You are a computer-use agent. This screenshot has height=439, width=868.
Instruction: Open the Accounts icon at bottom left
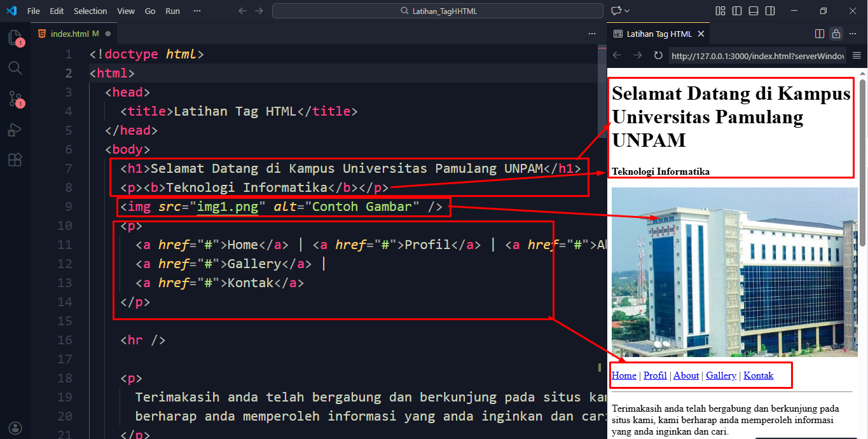[x=15, y=428]
